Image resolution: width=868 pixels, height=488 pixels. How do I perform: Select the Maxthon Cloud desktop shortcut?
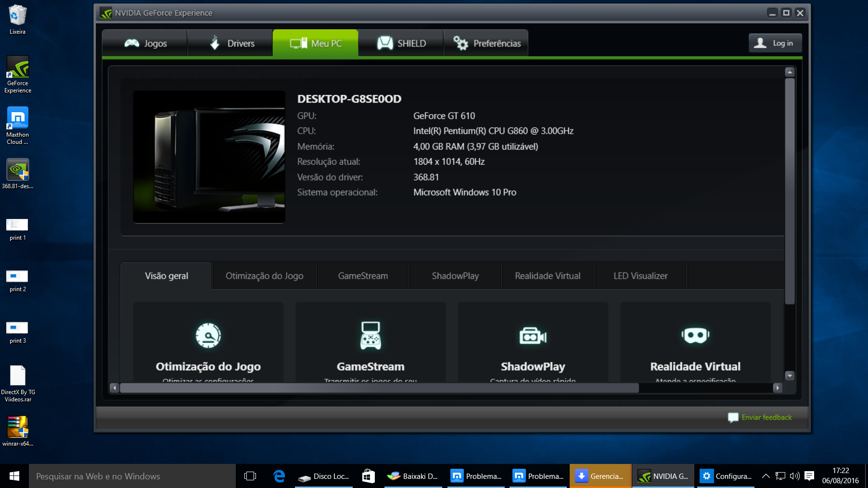(x=18, y=126)
